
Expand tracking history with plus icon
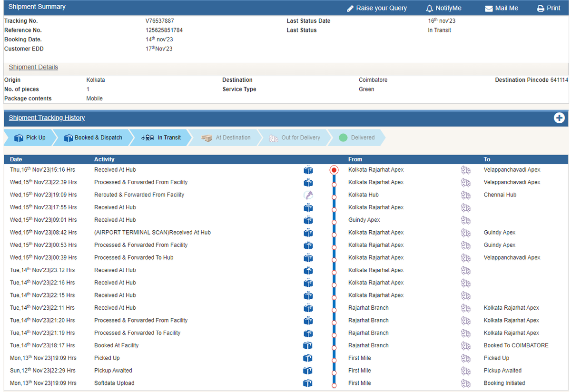[x=559, y=118]
